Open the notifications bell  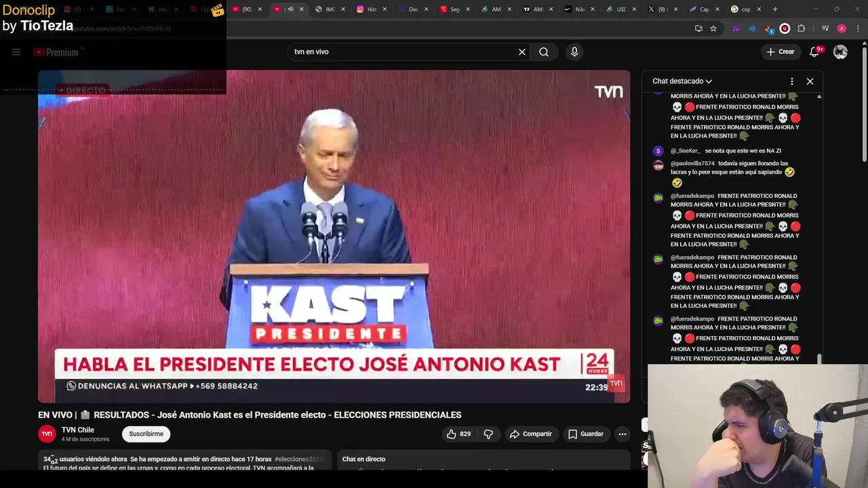point(815,52)
